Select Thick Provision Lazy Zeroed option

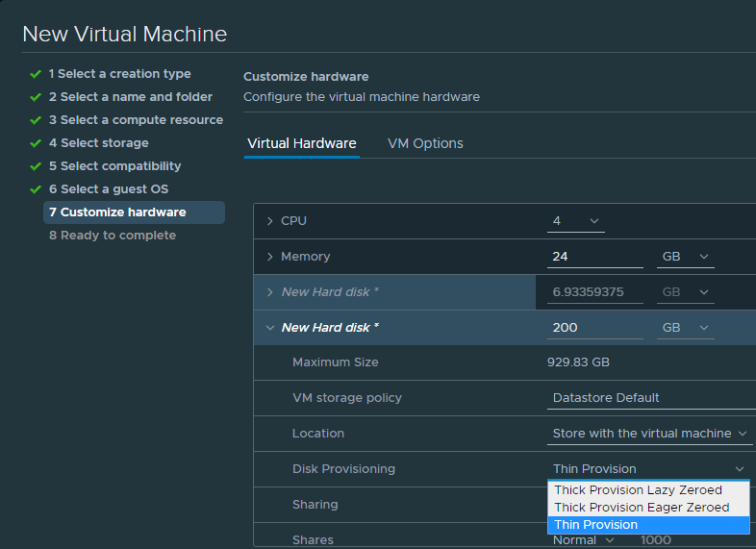[638, 490]
